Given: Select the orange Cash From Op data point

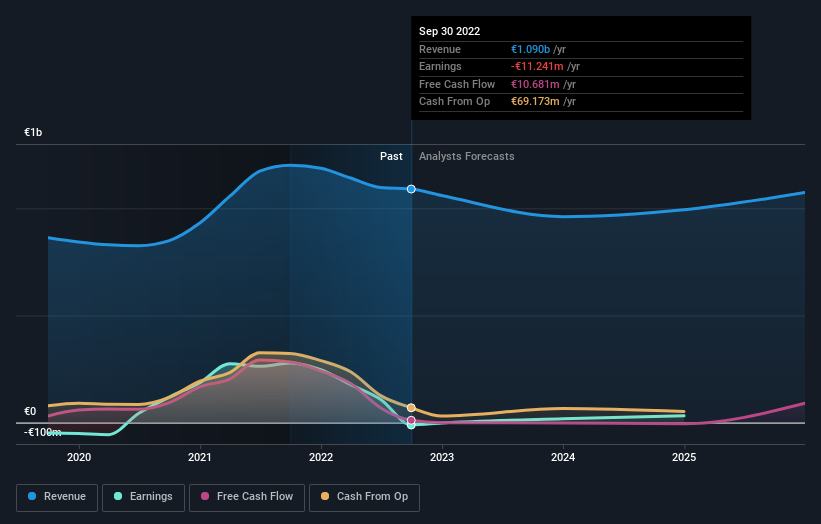Looking at the screenshot, I should click(411, 408).
